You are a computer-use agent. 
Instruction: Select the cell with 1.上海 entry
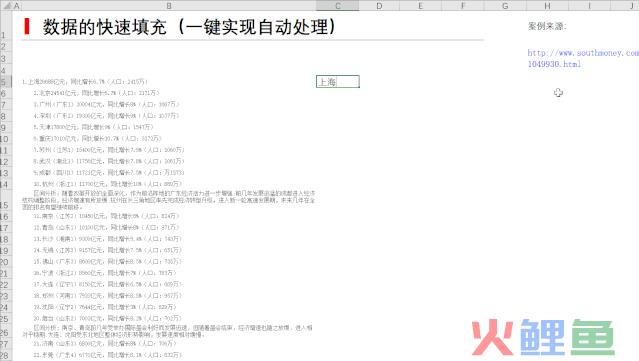[x=85, y=82]
